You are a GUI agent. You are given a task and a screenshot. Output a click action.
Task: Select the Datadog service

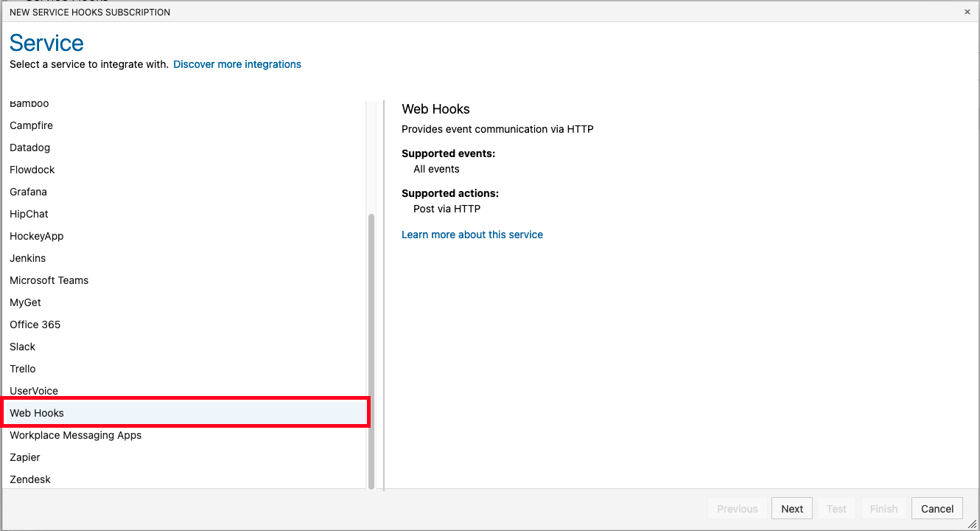184,147
